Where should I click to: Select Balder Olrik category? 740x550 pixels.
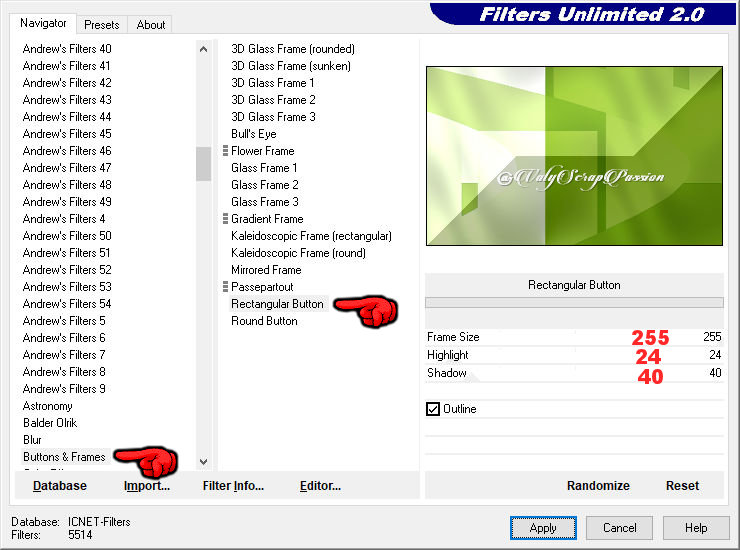click(50, 423)
